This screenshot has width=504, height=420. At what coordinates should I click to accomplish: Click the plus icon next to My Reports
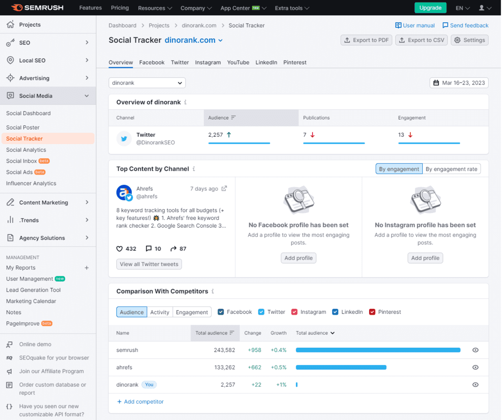tap(87, 268)
